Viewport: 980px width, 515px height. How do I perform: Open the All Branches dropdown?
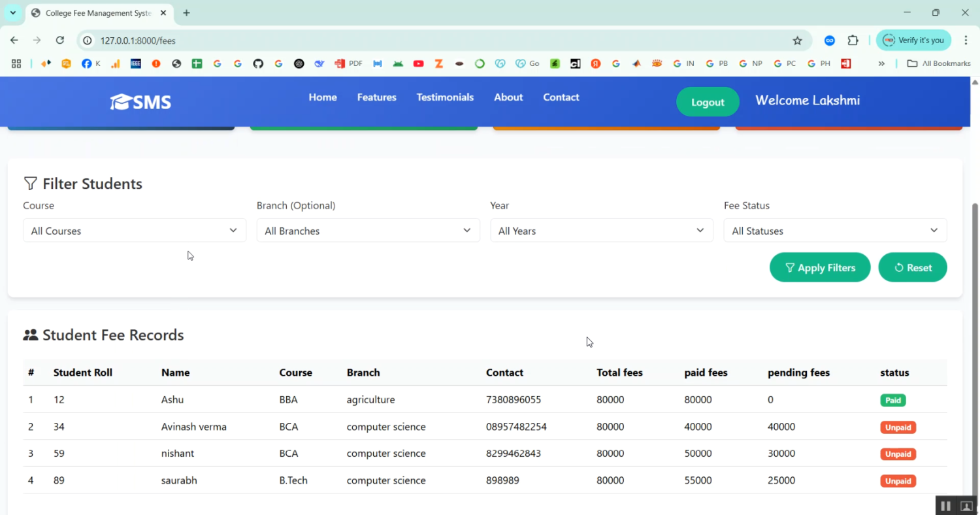[x=368, y=231]
